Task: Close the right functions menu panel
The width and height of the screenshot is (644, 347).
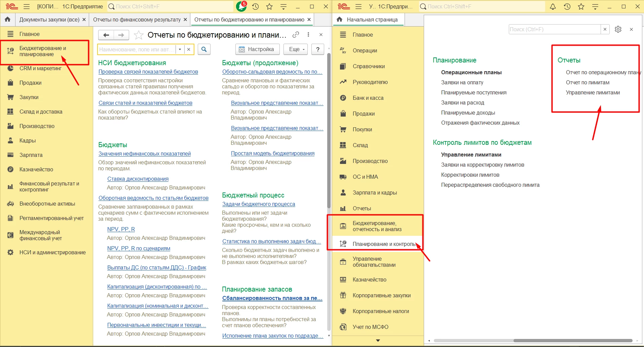Action: pos(632,29)
